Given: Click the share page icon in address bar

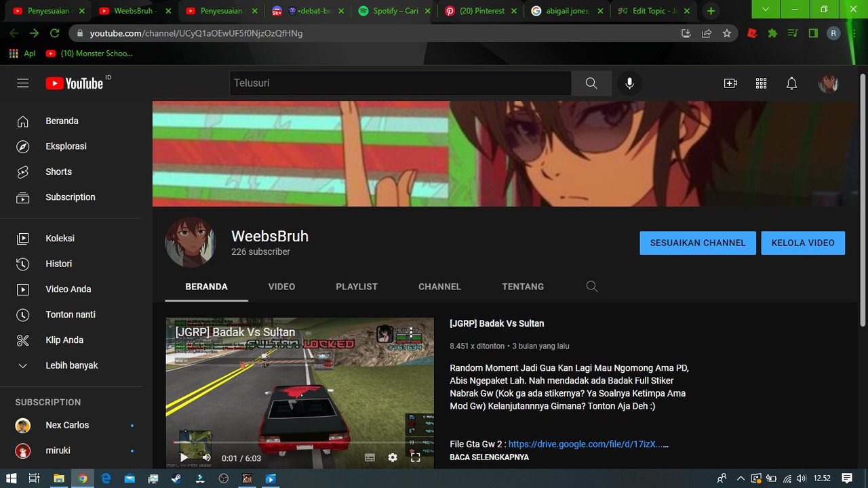Looking at the screenshot, I should click(x=707, y=33).
